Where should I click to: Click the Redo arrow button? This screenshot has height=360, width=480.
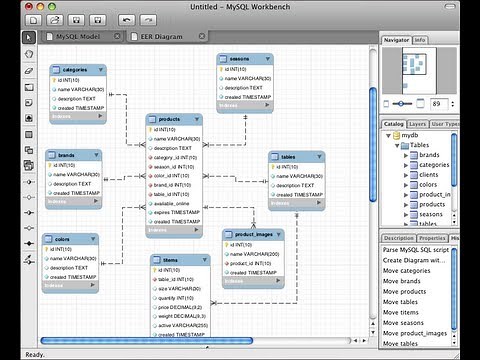[x=148, y=20]
